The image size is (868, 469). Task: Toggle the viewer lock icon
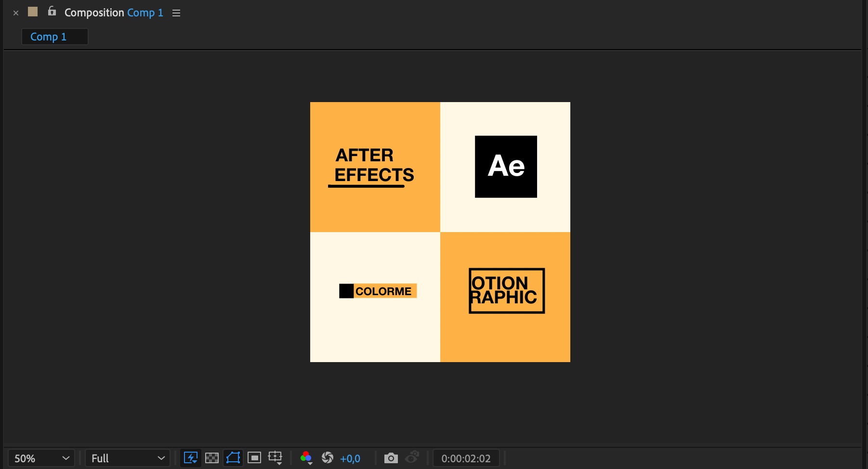point(52,11)
